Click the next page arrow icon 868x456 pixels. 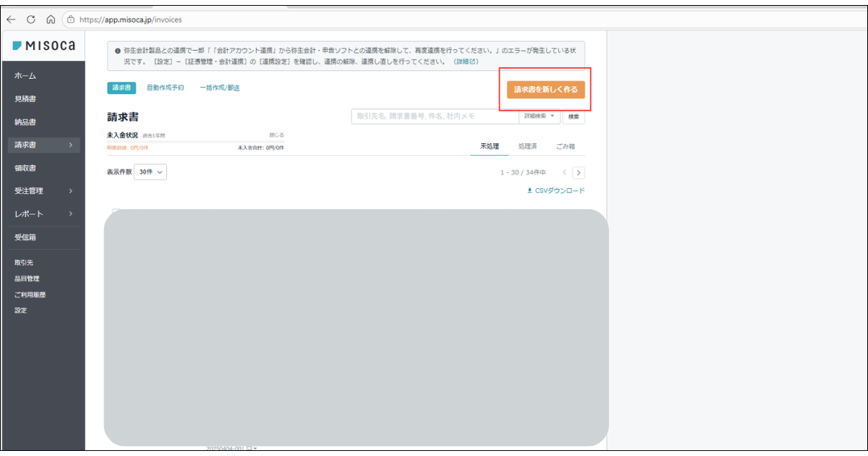[577, 173]
